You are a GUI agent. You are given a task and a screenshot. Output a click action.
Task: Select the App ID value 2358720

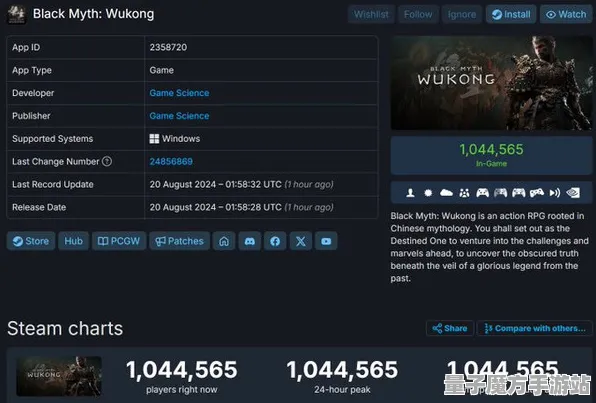168,47
